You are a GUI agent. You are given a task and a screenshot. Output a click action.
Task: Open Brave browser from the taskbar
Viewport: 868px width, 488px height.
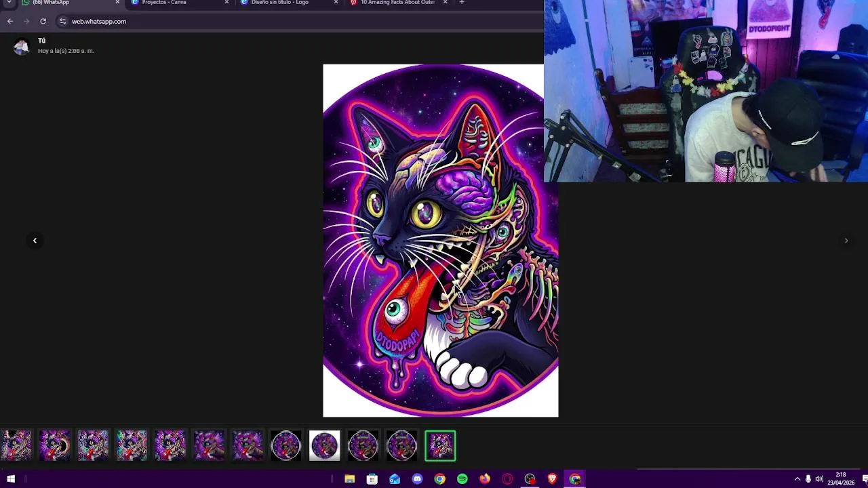552,479
